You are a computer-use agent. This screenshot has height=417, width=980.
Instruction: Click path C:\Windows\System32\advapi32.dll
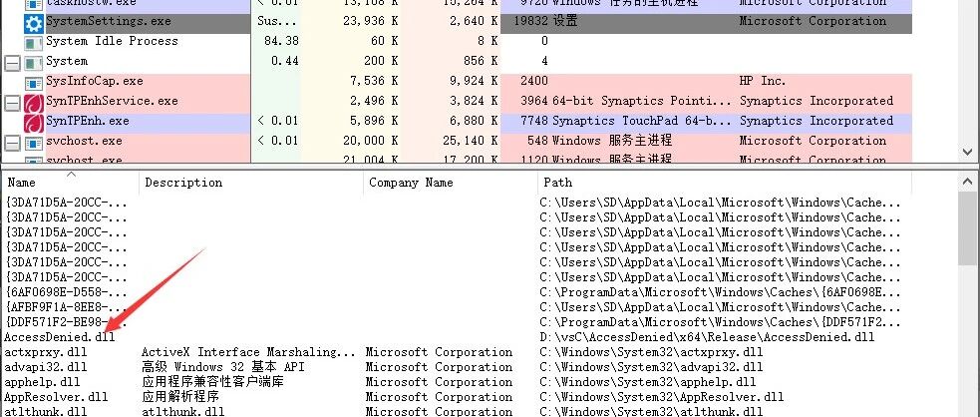651,367
